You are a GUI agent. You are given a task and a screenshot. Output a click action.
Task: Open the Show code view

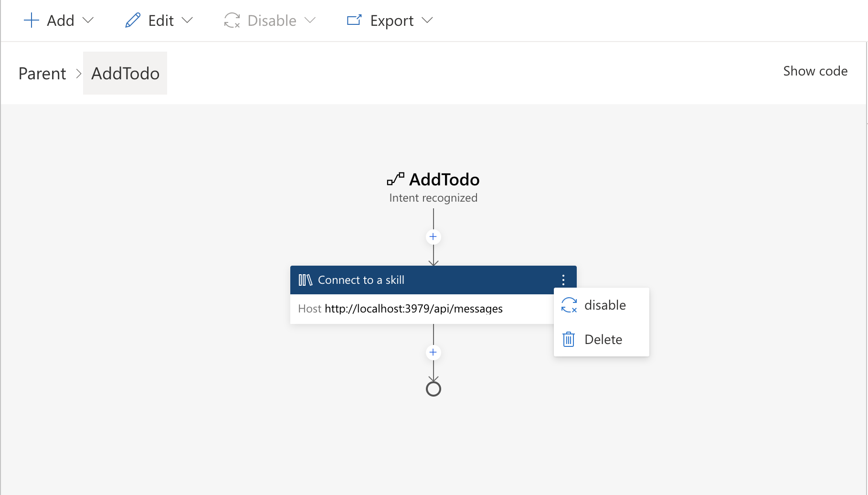pyautogui.click(x=815, y=71)
